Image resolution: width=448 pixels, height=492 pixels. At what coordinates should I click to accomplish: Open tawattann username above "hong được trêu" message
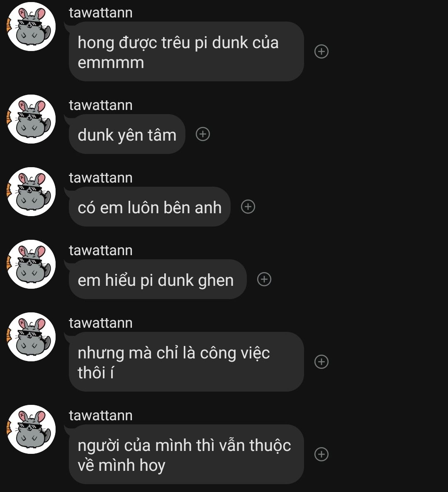click(x=101, y=13)
